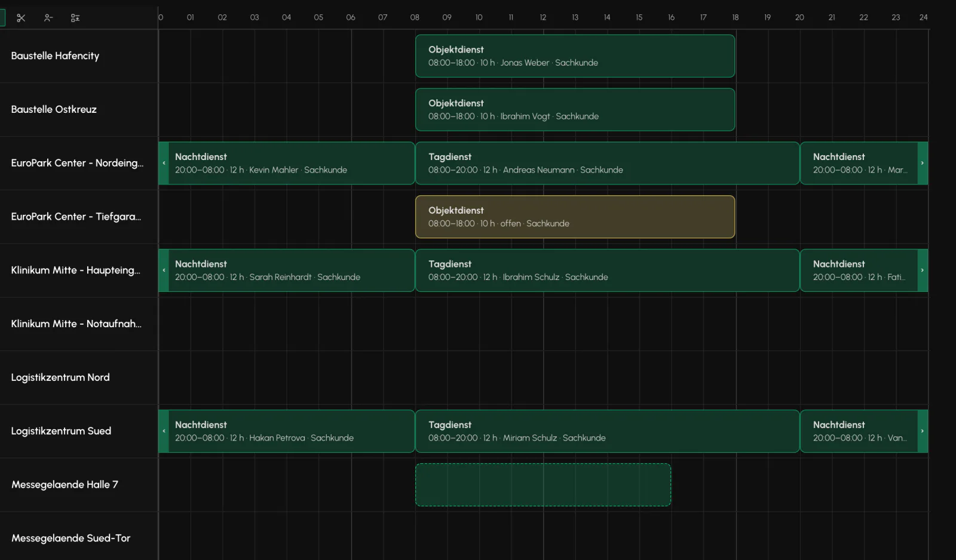
Task: Select the Logistikzentrum Nord row label
Action: coord(60,377)
